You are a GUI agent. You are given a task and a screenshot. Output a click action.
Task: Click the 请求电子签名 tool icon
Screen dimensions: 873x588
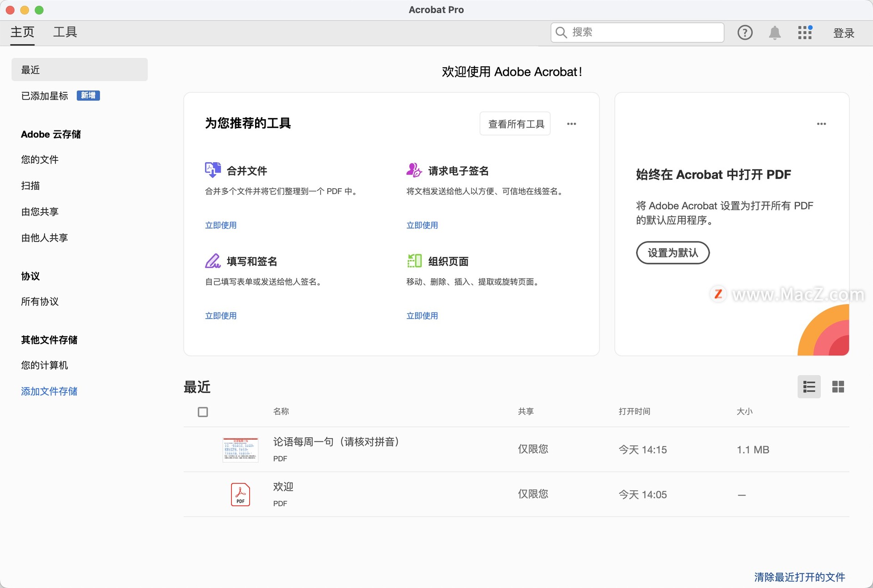tap(414, 170)
